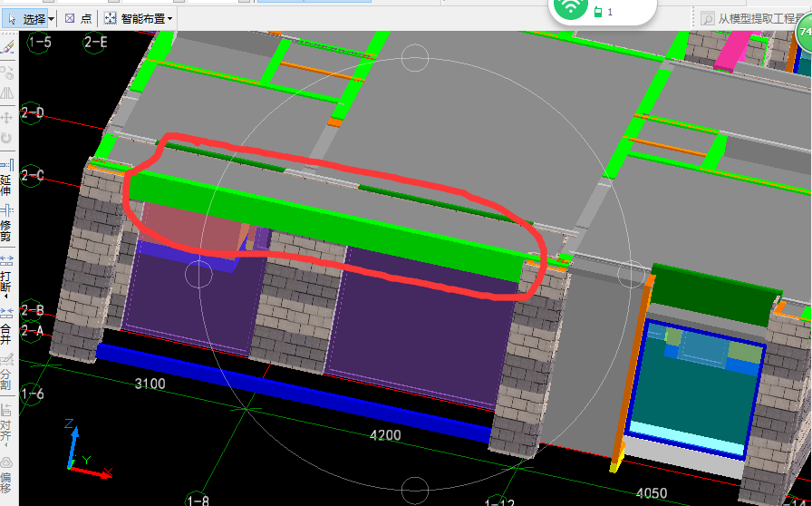Click the left view-orbit ring handle

[198, 274]
